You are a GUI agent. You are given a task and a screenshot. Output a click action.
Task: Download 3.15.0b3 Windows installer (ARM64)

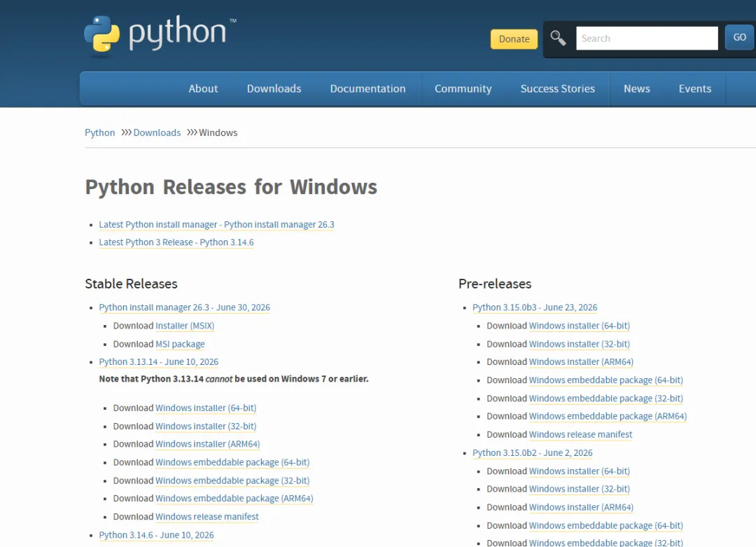(581, 362)
